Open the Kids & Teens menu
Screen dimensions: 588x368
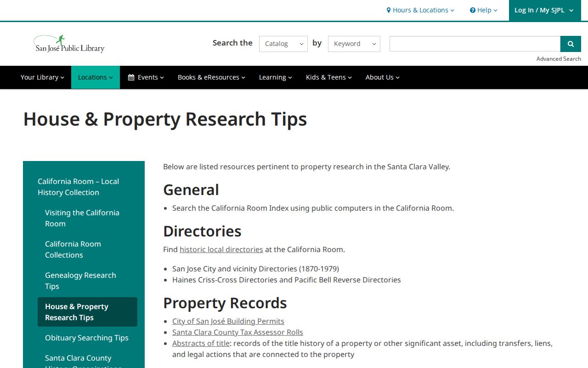click(x=329, y=77)
